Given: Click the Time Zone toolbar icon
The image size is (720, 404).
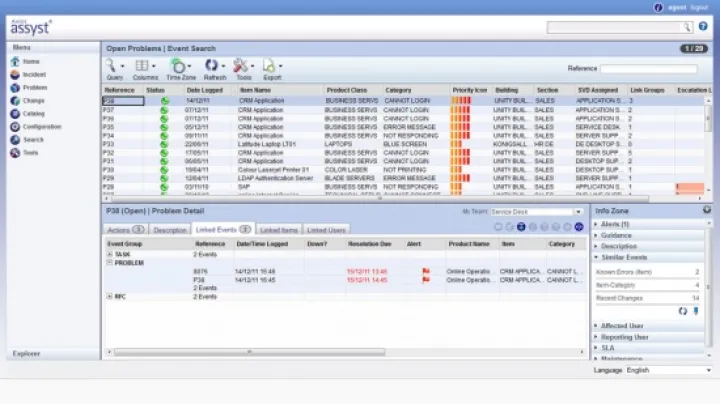Looking at the screenshot, I should pos(178,66).
